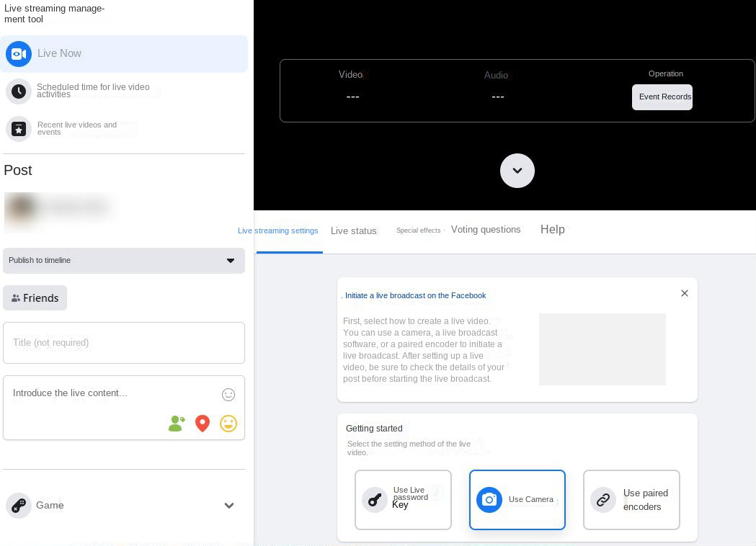Viewport: 756px width, 546px height.
Task: Select the Live Now sidebar icon
Action: (19, 53)
